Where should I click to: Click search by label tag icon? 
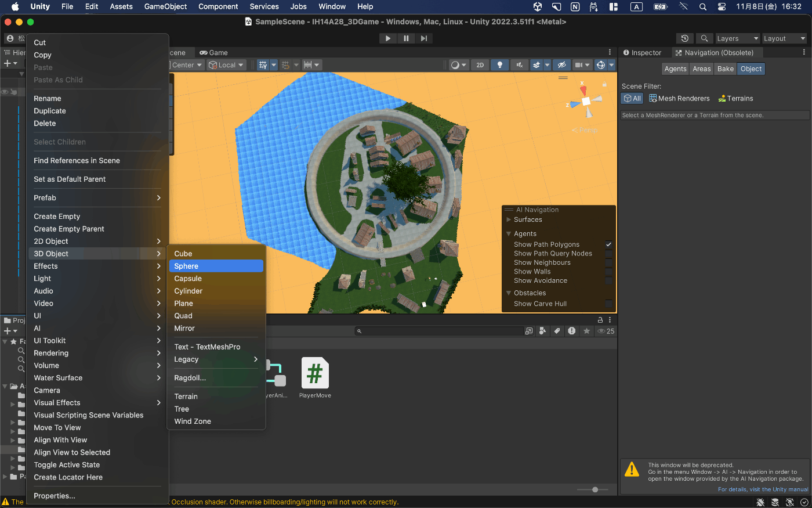[557, 331]
